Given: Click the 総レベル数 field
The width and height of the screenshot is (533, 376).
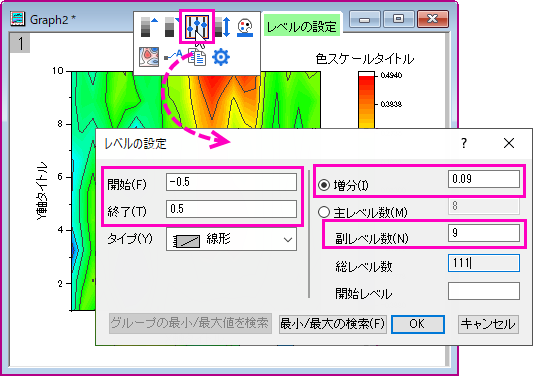Looking at the screenshot, I should point(484,263).
